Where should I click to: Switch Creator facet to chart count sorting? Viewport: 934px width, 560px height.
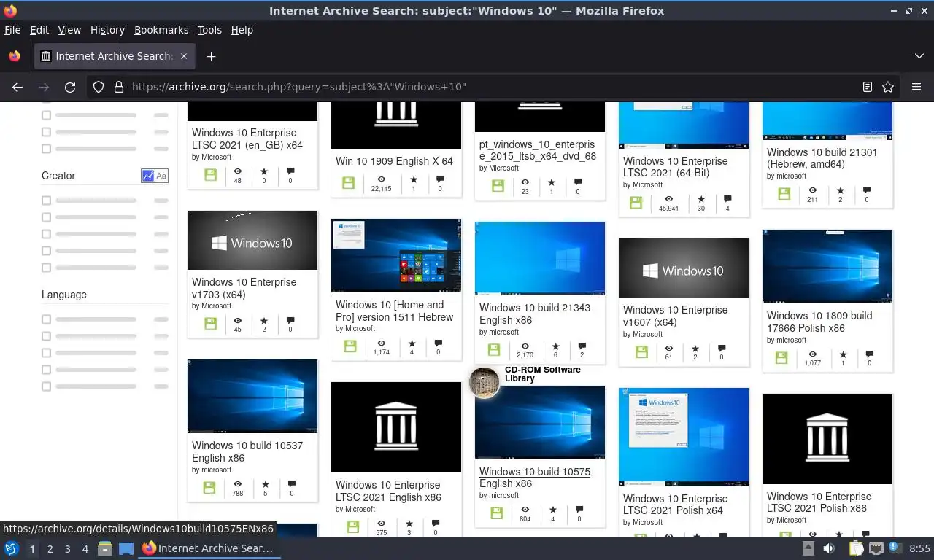click(148, 176)
